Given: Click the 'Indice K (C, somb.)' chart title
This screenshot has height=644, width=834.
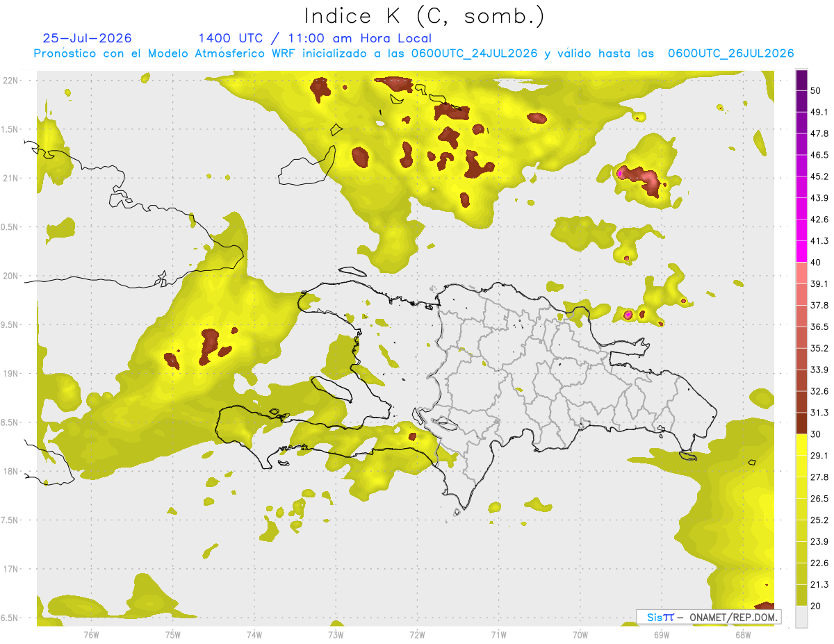Looking at the screenshot, I should pos(425,16).
